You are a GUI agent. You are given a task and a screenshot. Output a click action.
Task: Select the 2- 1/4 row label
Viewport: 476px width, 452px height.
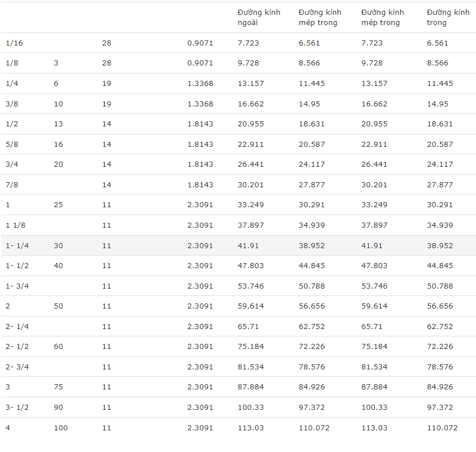17,326
